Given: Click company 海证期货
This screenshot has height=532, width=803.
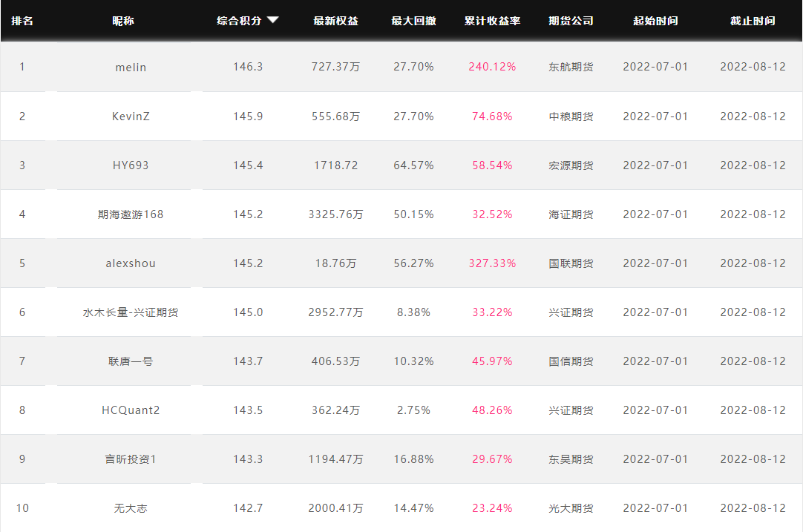Looking at the screenshot, I should (571, 214).
